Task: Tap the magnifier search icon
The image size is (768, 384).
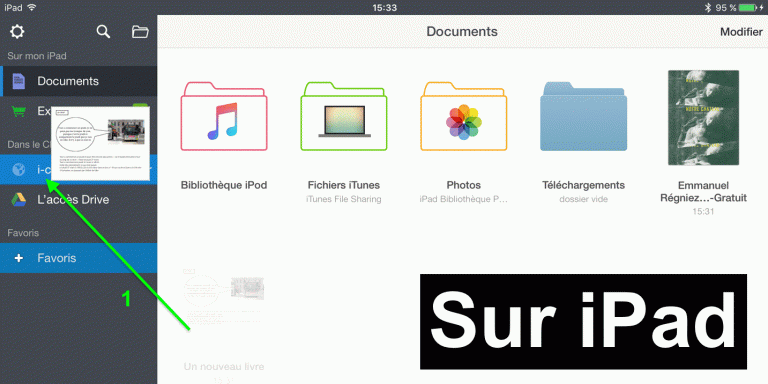Action: (103, 32)
